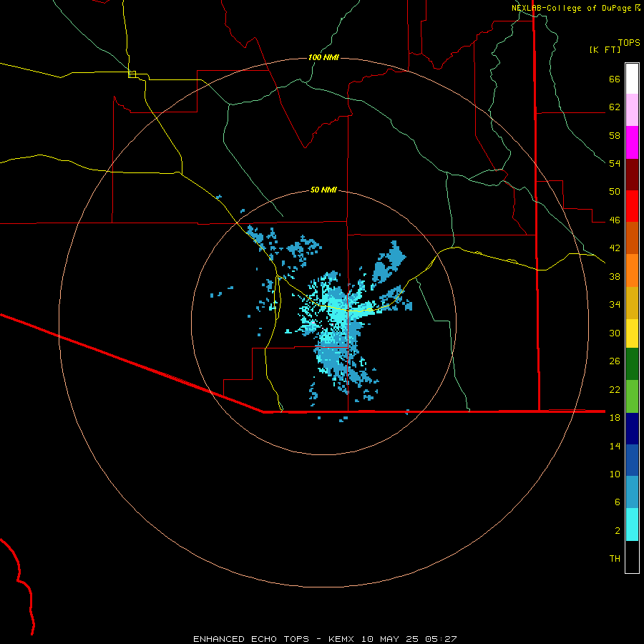
Task: Click the "2" legend value
Action: pos(618,531)
